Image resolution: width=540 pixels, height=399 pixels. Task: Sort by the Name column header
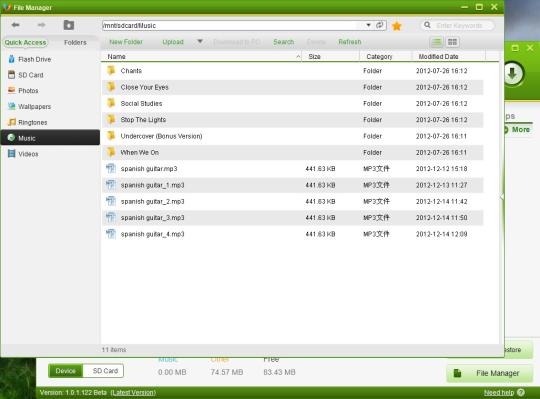(201, 56)
